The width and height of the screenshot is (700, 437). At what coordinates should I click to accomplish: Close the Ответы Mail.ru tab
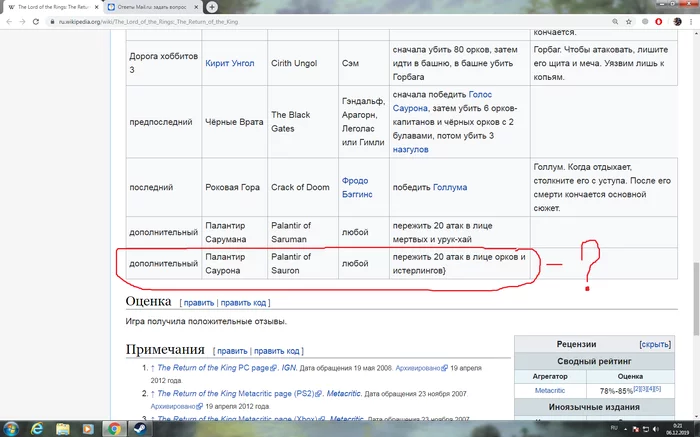click(196, 7)
